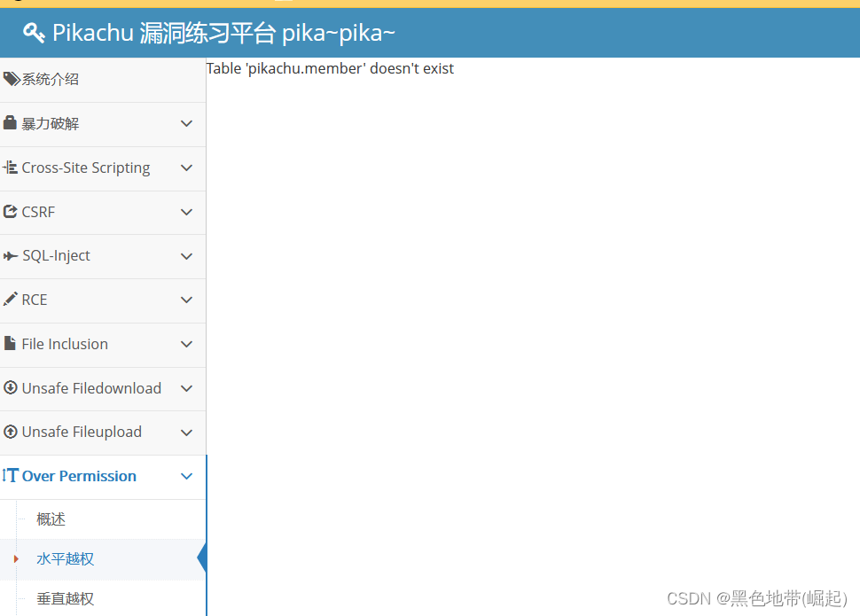Image resolution: width=860 pixels, height=616 pixels.
Task: Click the orange arrow beside 水平越权
Action: click(16, 559)
